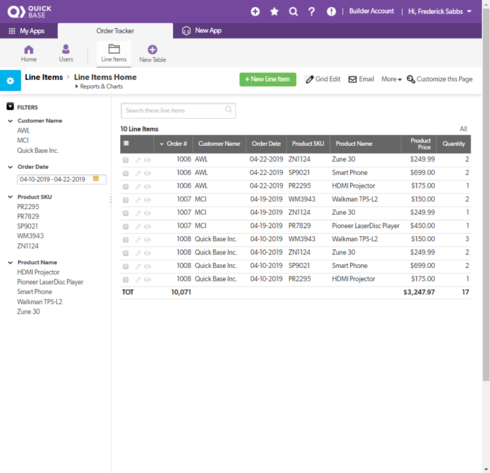Collapse the Product SKU filter group
Viewport: 490px width, 473px height.
coord(10,197)
